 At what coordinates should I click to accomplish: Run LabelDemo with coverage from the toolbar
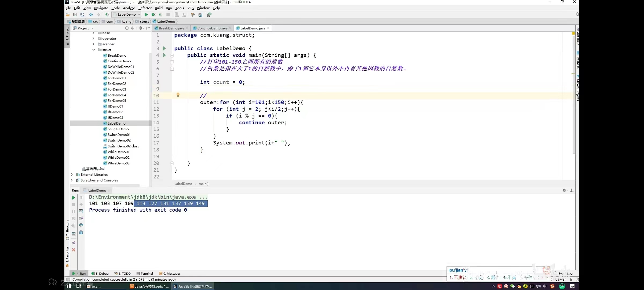161,15
